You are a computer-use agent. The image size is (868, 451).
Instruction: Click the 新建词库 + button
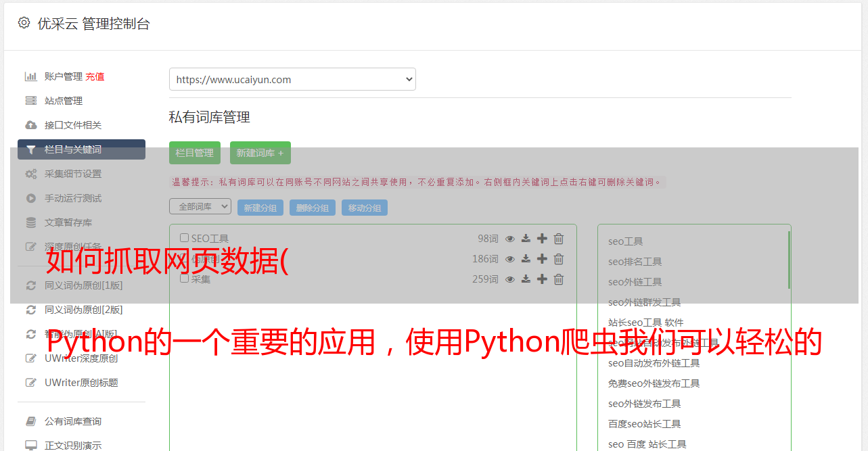tap(260, 153)
